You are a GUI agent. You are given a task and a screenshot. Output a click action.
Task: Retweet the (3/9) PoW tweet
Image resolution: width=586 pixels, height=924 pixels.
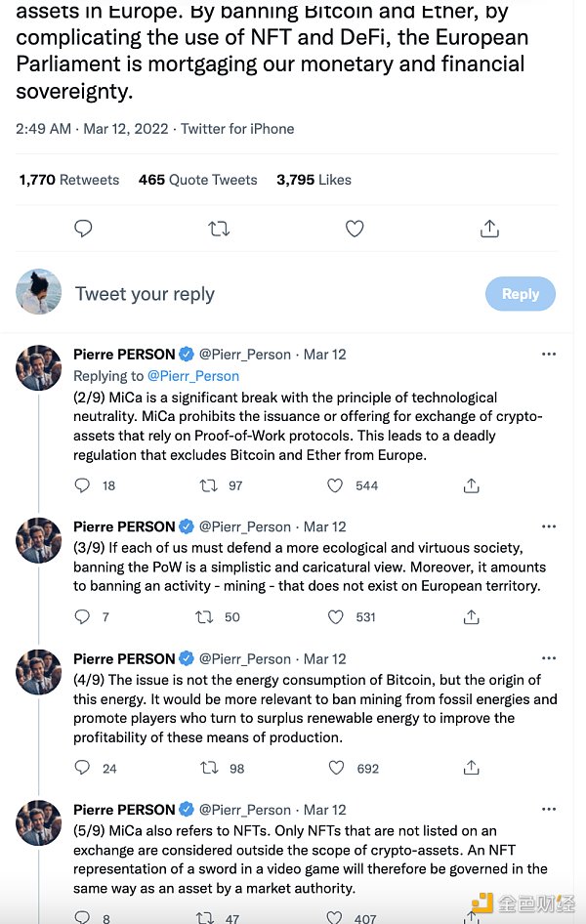[205, 617]
